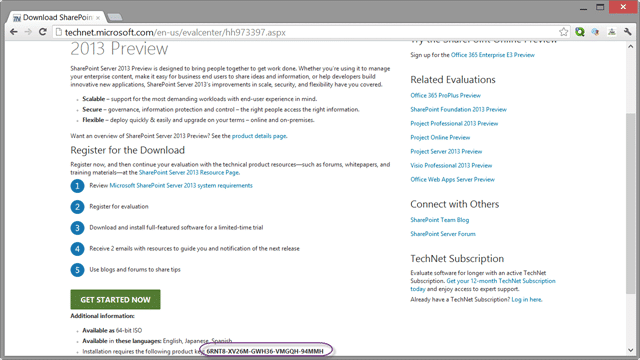Screen dimensions: 640x360
Task: Click the scrollbar up arrow
Action: tap(631, 47)
